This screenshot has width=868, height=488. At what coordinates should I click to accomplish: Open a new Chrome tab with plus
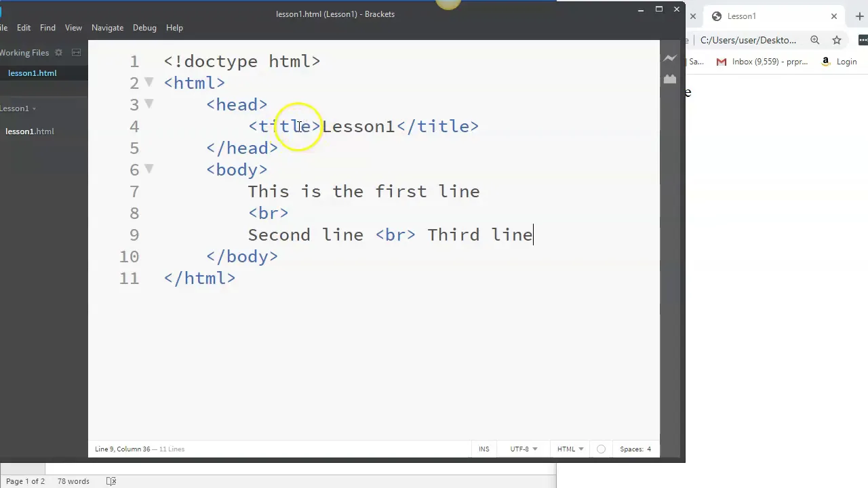[860, 16]
